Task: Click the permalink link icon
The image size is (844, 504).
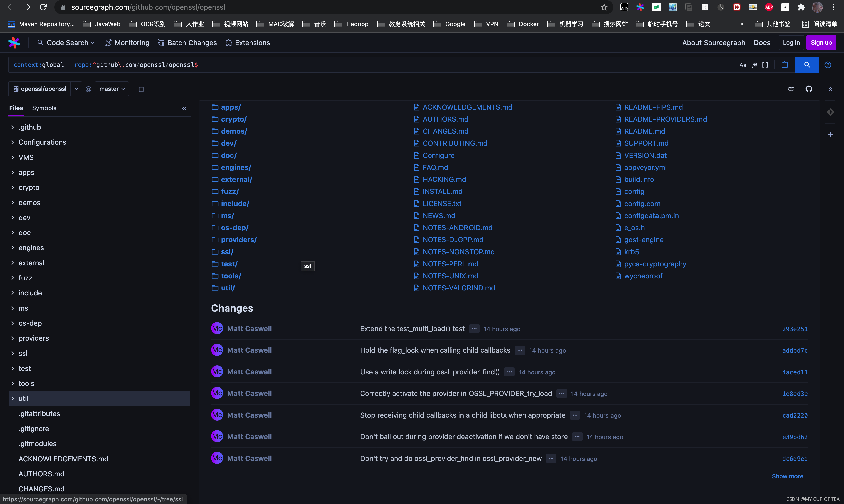Action: pyautogui.click(x=791, y=89)
